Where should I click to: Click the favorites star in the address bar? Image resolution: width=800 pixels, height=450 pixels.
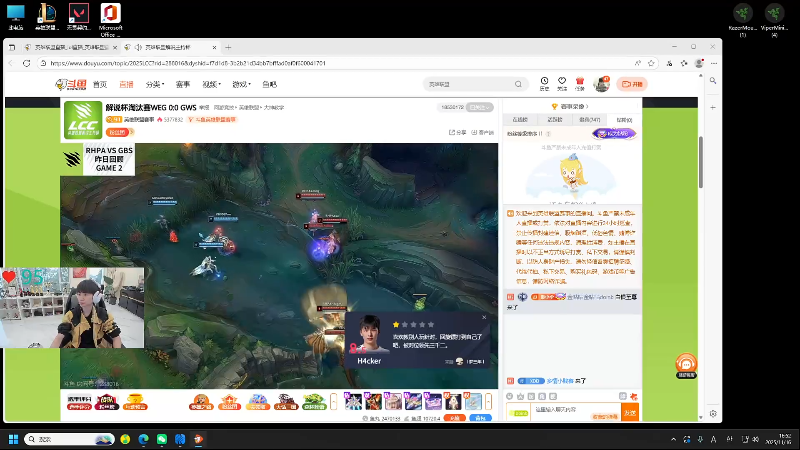(651, 63)
